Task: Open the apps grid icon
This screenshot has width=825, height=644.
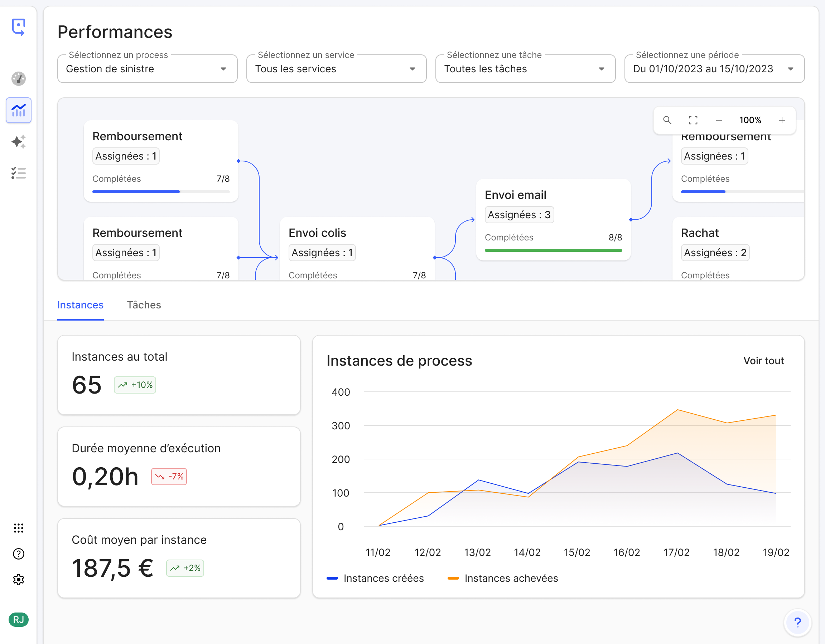Action: (x=18, y=528)
